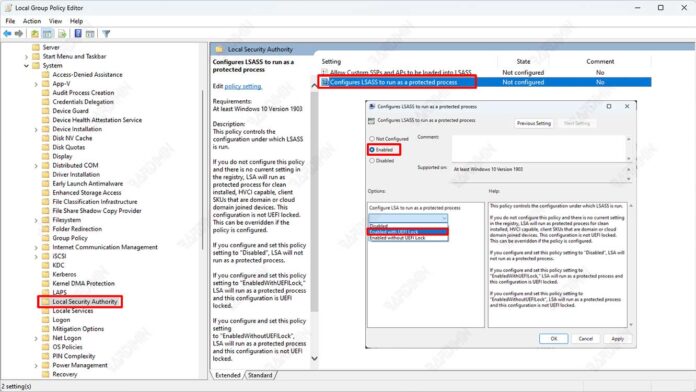Screen dimensions: 696x392
Task: Expand the App-V tree node
Action: point(36,84)
